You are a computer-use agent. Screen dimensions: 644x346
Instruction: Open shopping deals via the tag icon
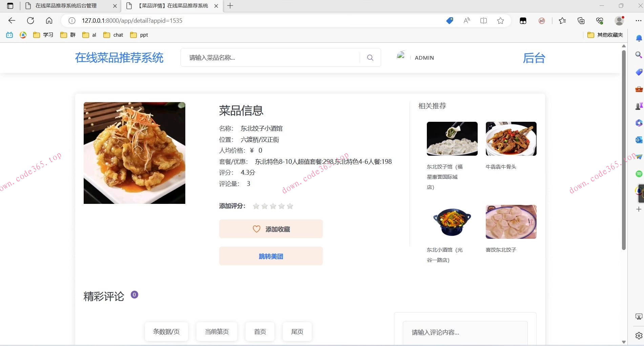pos(449,20)
